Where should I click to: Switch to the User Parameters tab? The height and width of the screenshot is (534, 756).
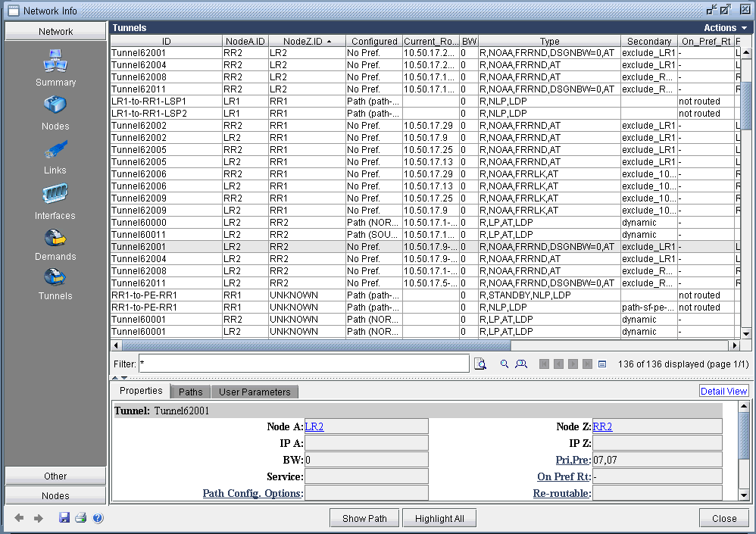[x=254, y=392]
